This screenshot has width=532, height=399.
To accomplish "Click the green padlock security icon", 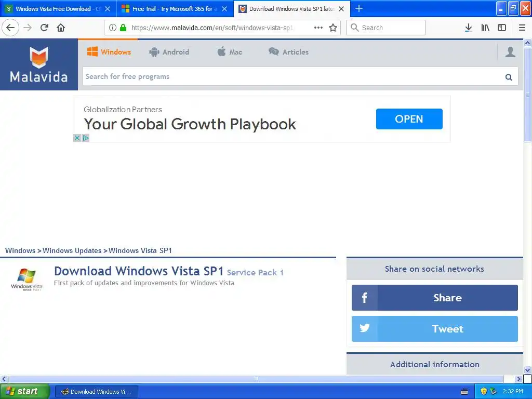I will (123, 28).
